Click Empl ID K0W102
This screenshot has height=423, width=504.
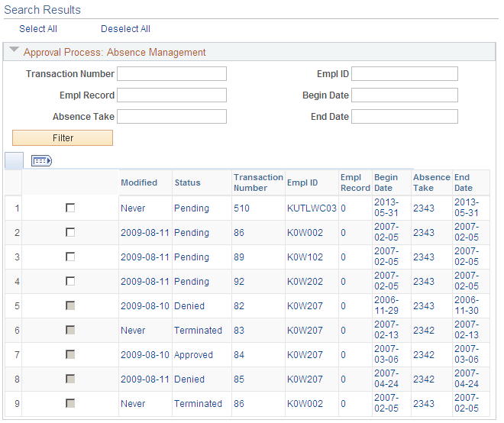pos(305,257)
